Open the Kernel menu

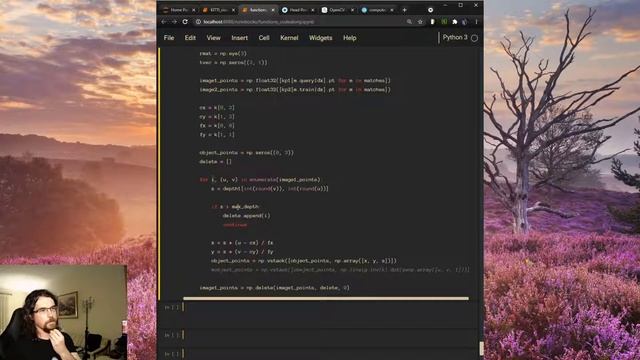[289, 38]
